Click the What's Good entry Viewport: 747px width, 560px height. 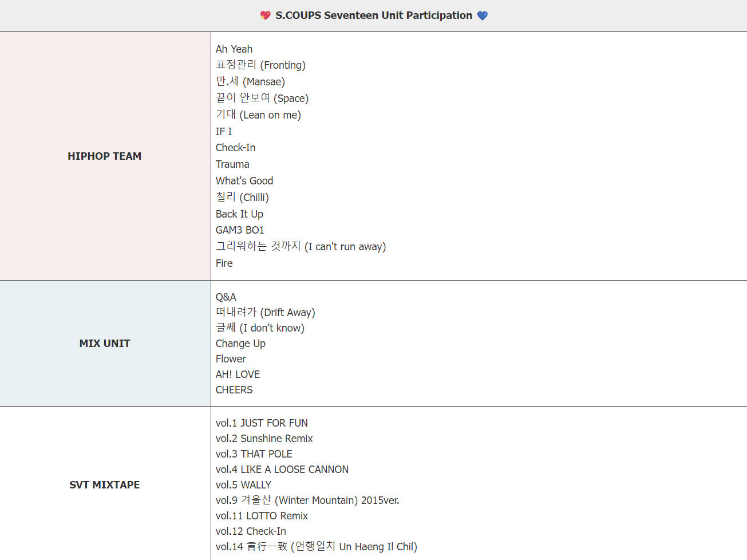244,181
